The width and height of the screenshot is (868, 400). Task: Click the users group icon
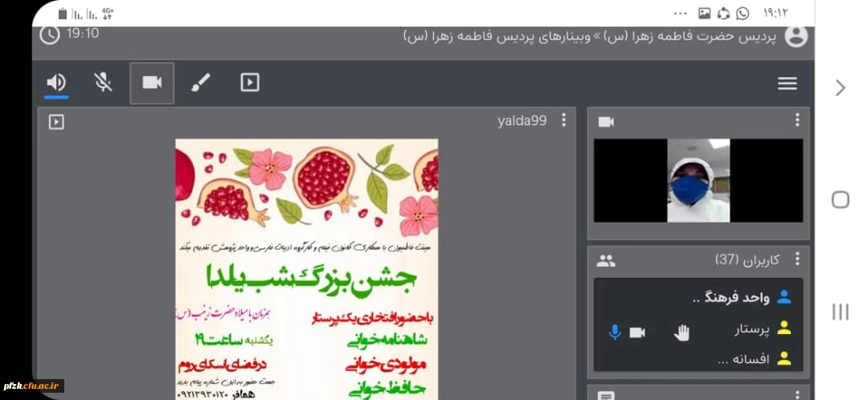[606, 260]
